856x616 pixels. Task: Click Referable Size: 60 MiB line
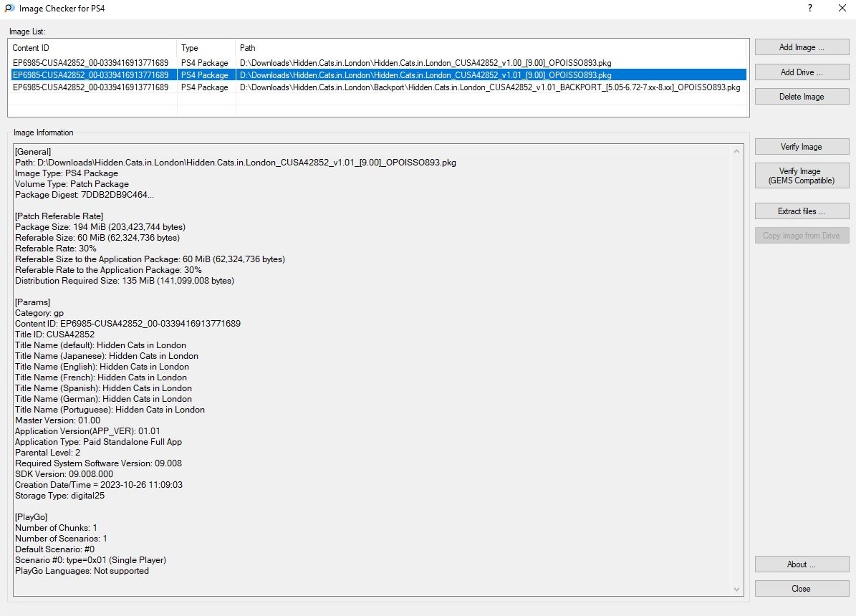(x=97, y=238)
